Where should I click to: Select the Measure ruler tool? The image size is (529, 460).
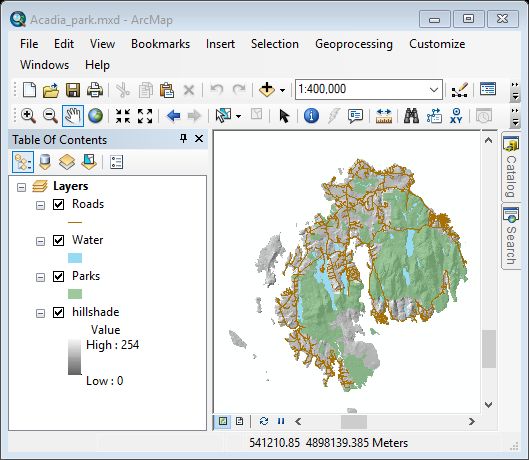pos(384,116)
